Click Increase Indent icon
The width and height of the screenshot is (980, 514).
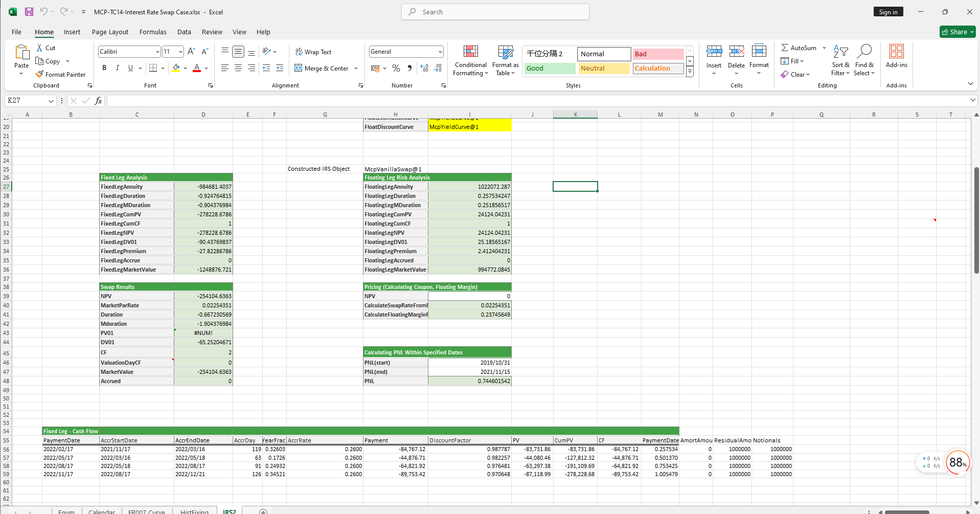click(280, 68)
